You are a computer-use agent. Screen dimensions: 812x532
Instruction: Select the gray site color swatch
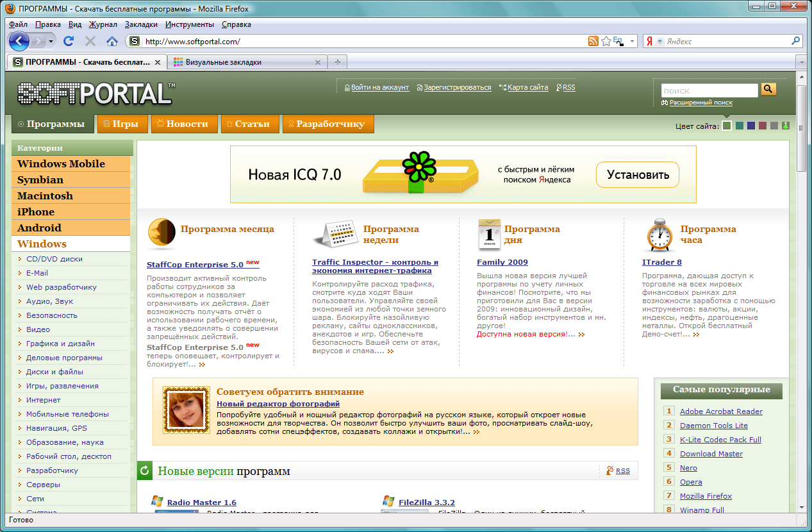coord(774,126)
